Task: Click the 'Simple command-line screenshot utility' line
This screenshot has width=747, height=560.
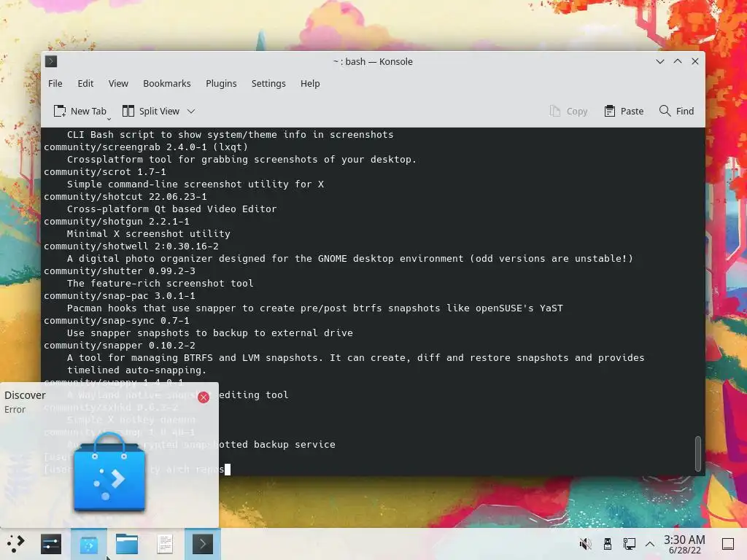Action: click(196, 184)
